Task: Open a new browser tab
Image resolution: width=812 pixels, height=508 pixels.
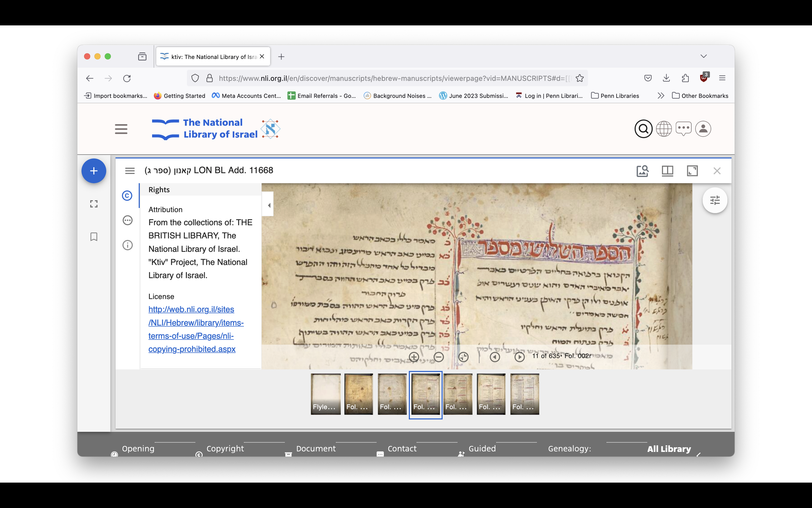Action: tap(281, 57)
